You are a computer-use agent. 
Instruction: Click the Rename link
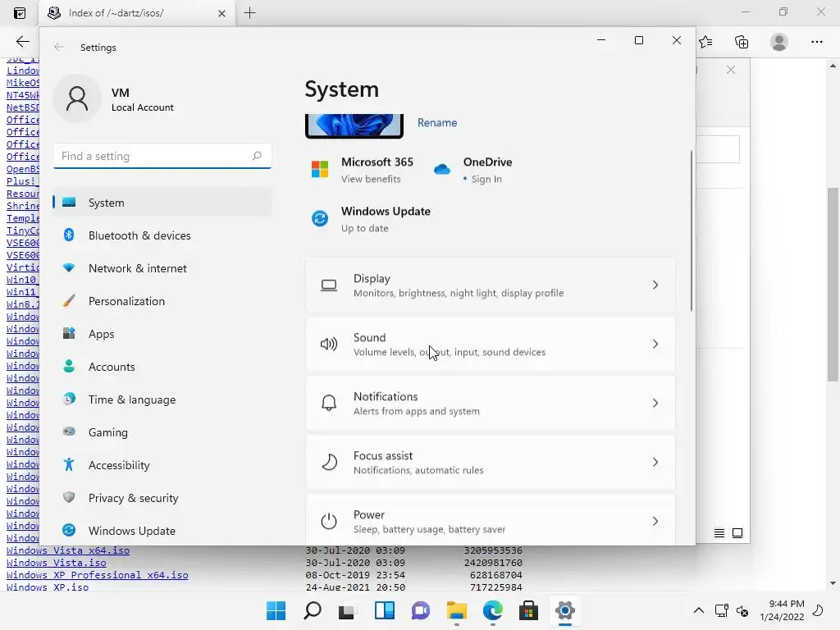[437, 123]
